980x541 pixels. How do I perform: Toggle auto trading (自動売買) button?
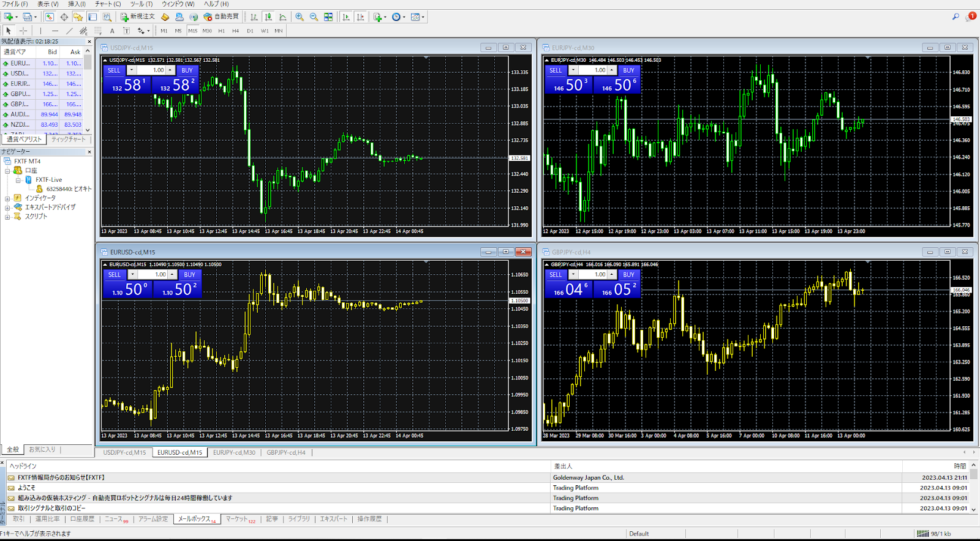221,17
